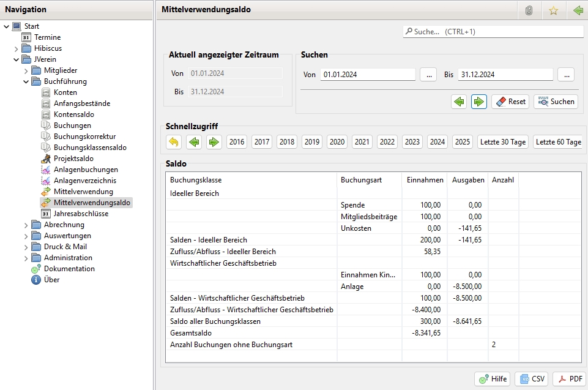Image resolution: width=588 pixels, height=390 pixels.
Task: Open Projektsaldo in navigation tree
Action: click(73, 159)
